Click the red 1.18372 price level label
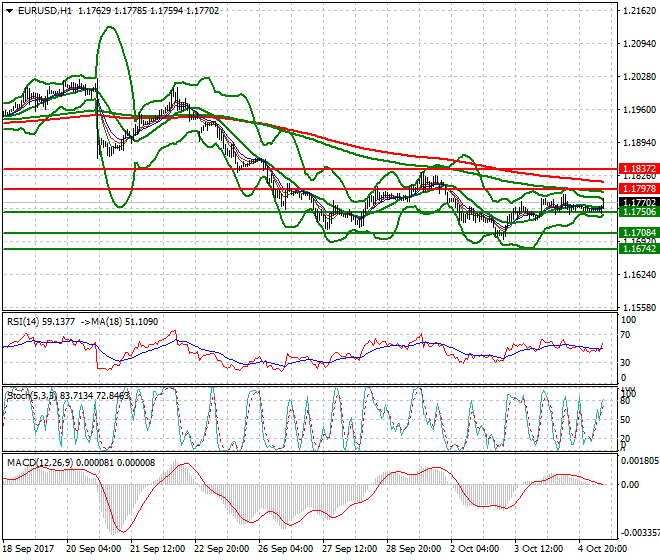 tap(638, 169)
